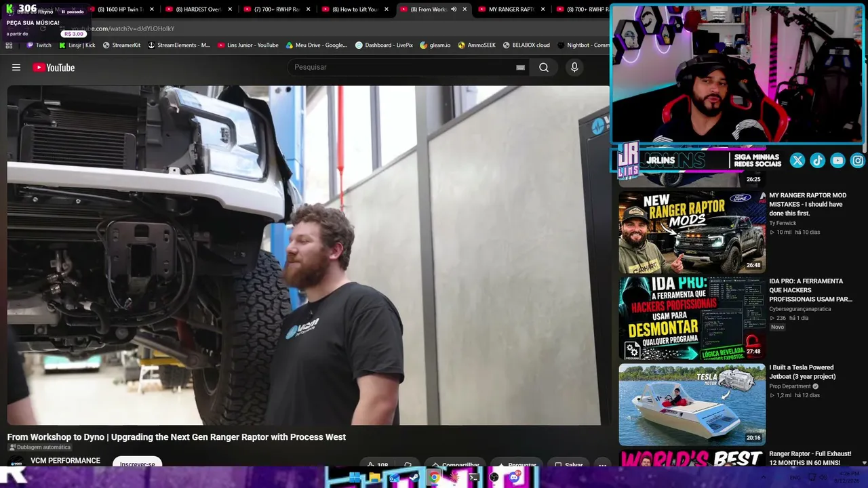Open the Ty Fenwick channel name
The height and width of the screenshot is (488, 868).
tap(783, 223)
